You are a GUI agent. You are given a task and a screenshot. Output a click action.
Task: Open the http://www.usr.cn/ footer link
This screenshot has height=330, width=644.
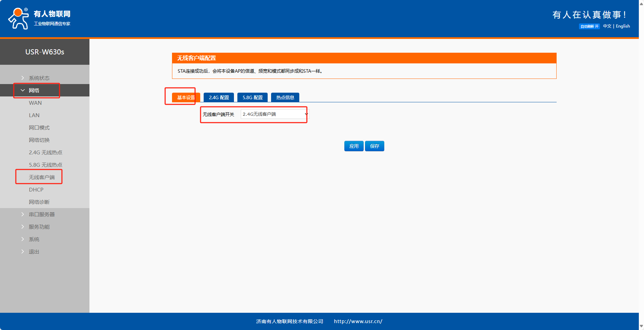click(358, 321)
